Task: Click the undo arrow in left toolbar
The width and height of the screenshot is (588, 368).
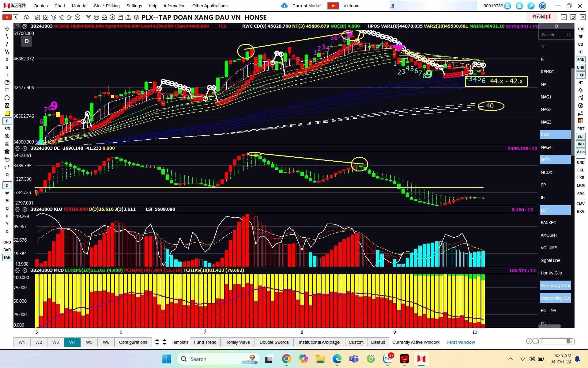Action: 7,159
